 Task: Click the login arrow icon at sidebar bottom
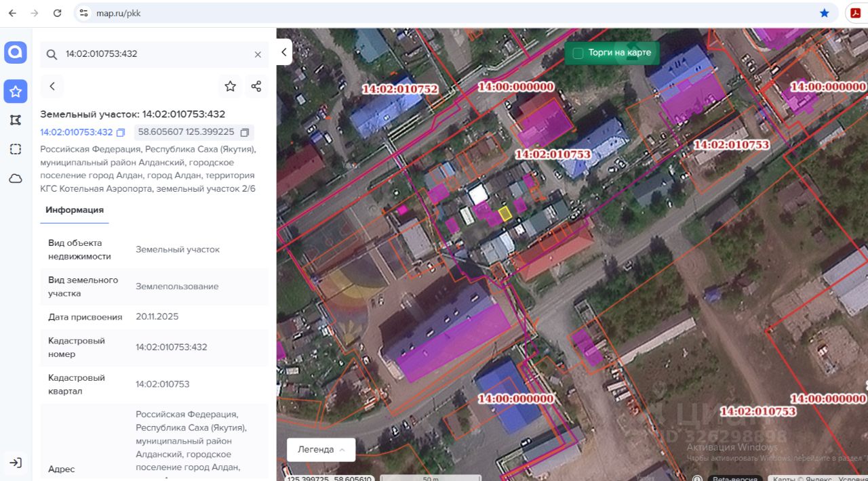pyautogui.click(x=16, y=463)
